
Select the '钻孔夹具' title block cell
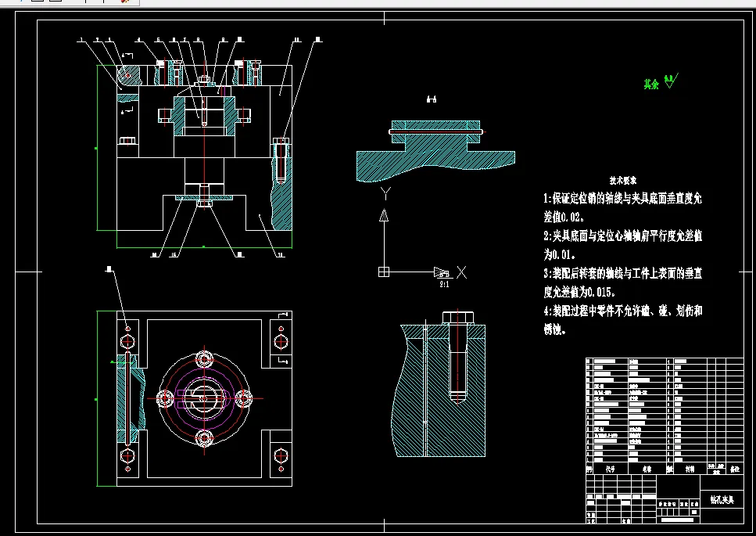click(x=722, y=500)
